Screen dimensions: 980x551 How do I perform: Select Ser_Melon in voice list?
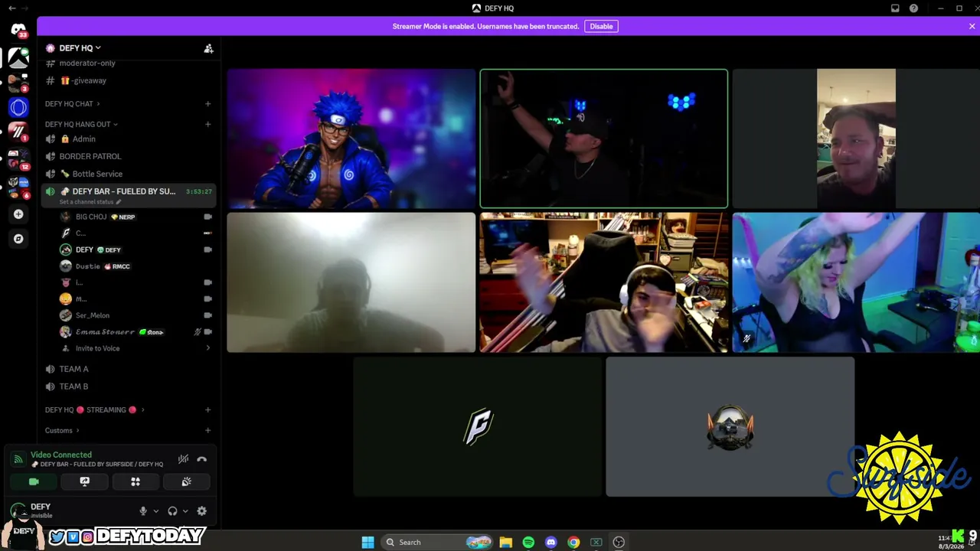point(135,315)
